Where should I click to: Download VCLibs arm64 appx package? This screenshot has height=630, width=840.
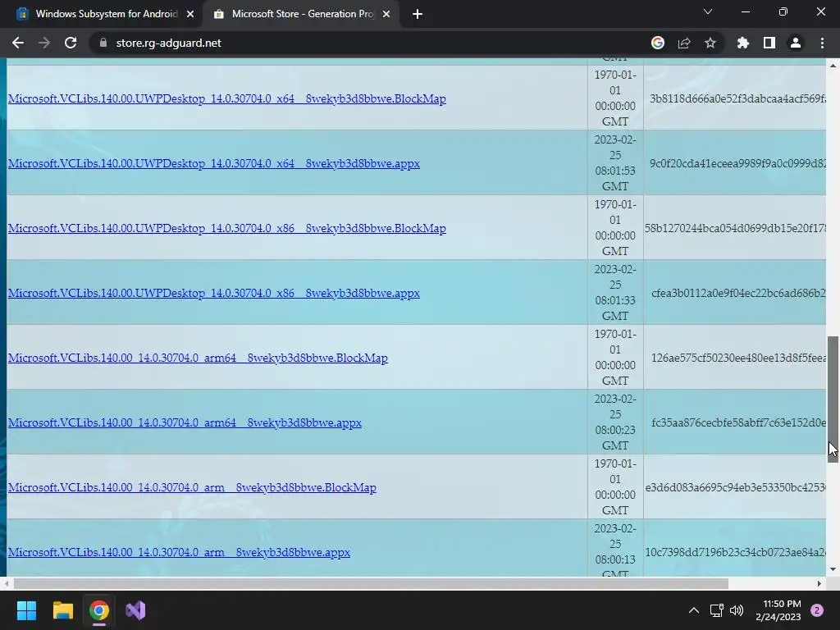click(x=185, y=422)
